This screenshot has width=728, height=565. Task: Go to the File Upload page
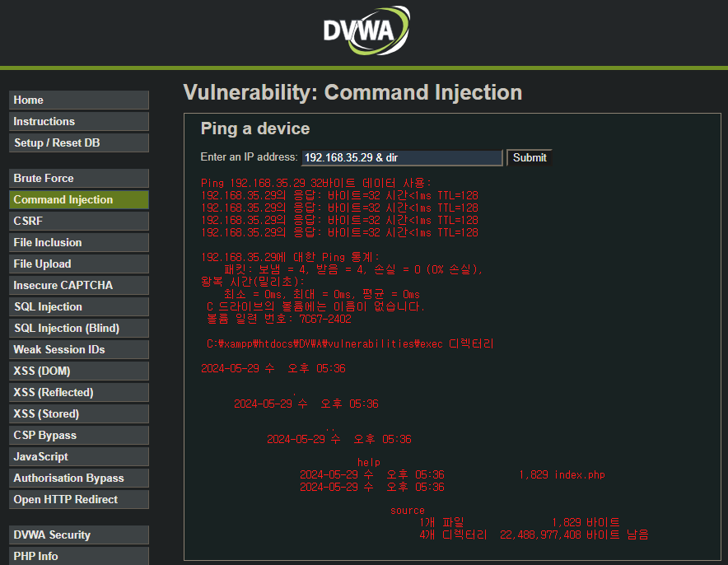pyautogui.click(x=79, y=264)
